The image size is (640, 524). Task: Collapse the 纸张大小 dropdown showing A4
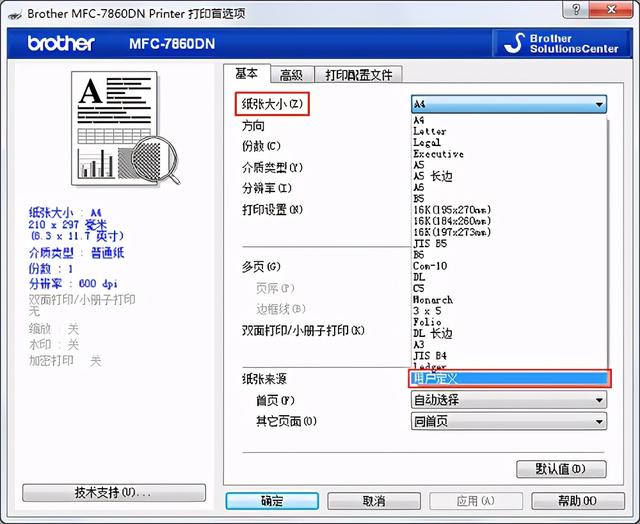click(x=599, y=104)
